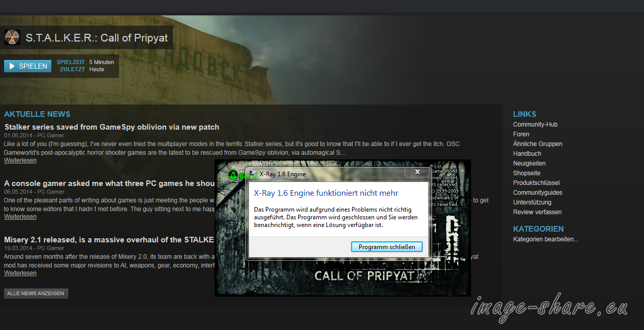Open the Stalker series saved from GameSpy headline
The image size is (644, 330).
coord(112,127)
